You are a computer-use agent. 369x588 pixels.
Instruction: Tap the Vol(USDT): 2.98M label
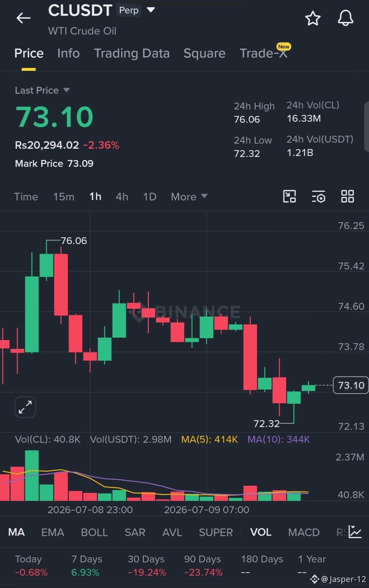click(131, 439)
